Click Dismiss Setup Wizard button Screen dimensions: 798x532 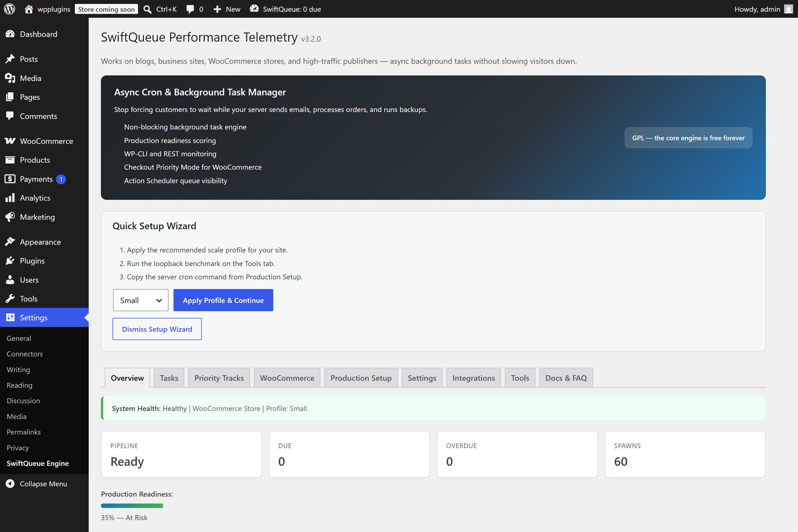coord(157,329)
